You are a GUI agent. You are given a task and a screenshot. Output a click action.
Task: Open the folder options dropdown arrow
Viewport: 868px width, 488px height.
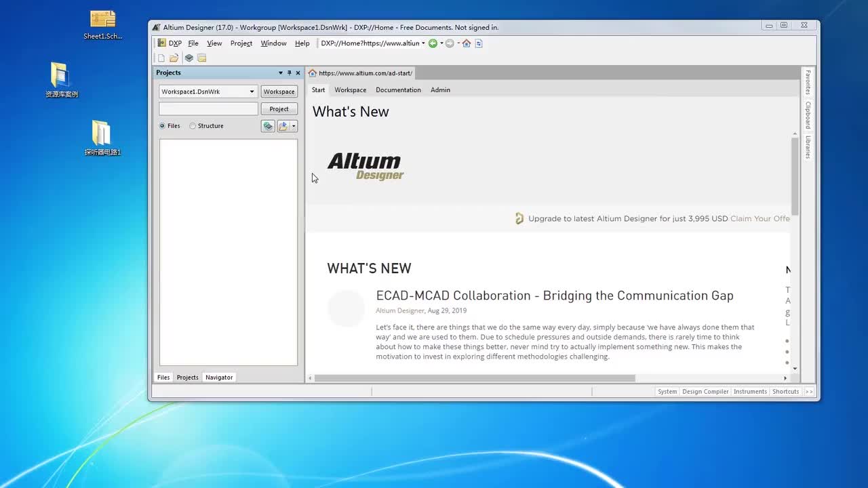(x=294, y=126)
